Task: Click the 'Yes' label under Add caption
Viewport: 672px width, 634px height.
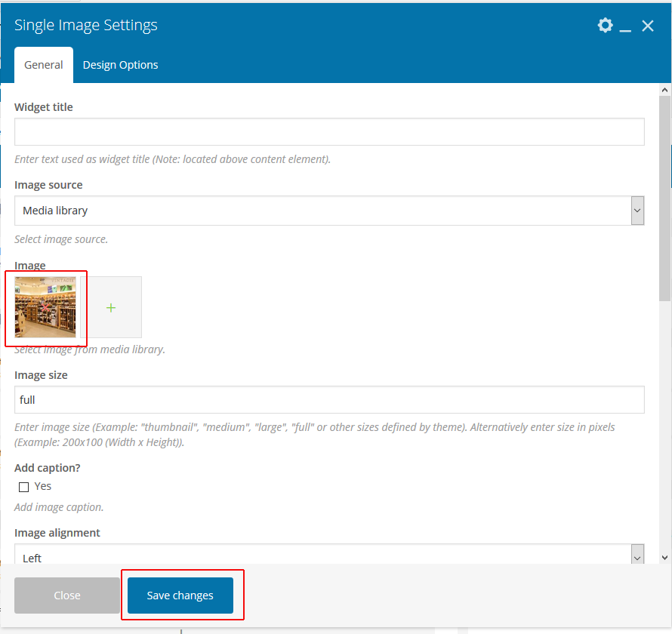Action: (x=43, y=486)
